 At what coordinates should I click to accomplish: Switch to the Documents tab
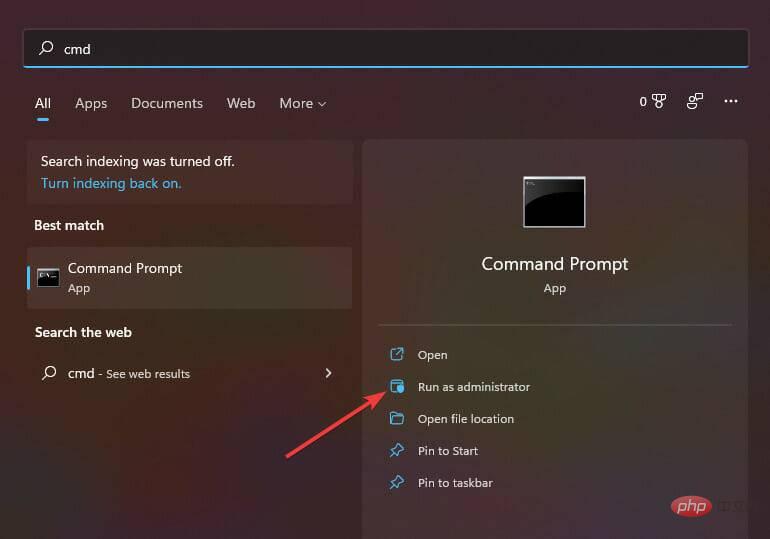click(x=167, y=103)
